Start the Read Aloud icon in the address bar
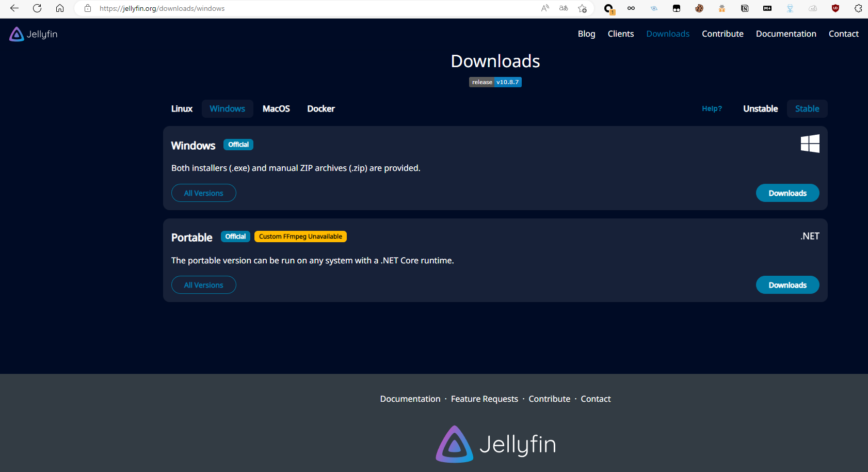The image size is (868, 472). pyautogui.click(x=545, y=8)
